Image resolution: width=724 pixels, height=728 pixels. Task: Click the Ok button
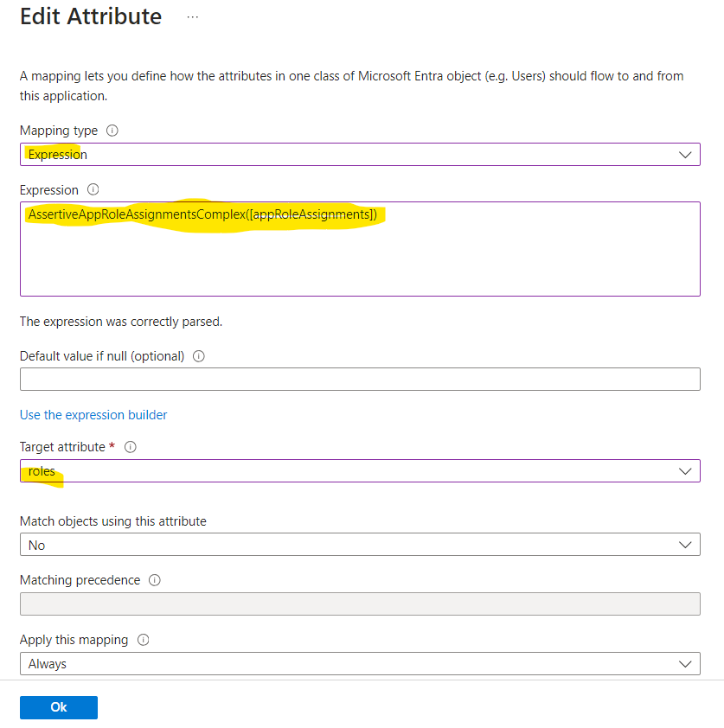59,707
